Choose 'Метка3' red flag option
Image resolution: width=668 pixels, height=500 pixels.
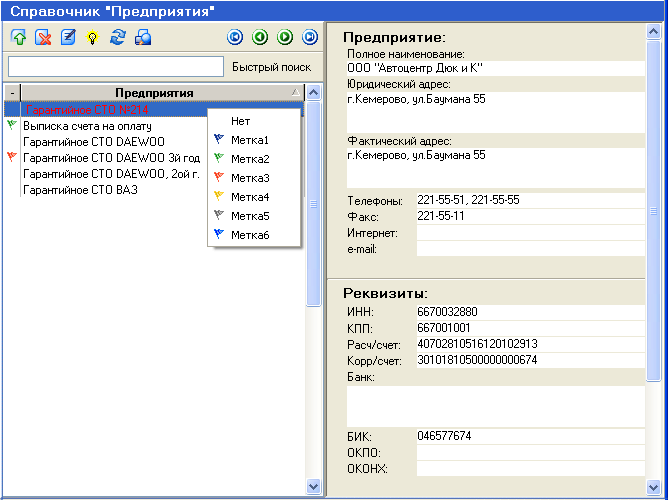click(250, 178)
